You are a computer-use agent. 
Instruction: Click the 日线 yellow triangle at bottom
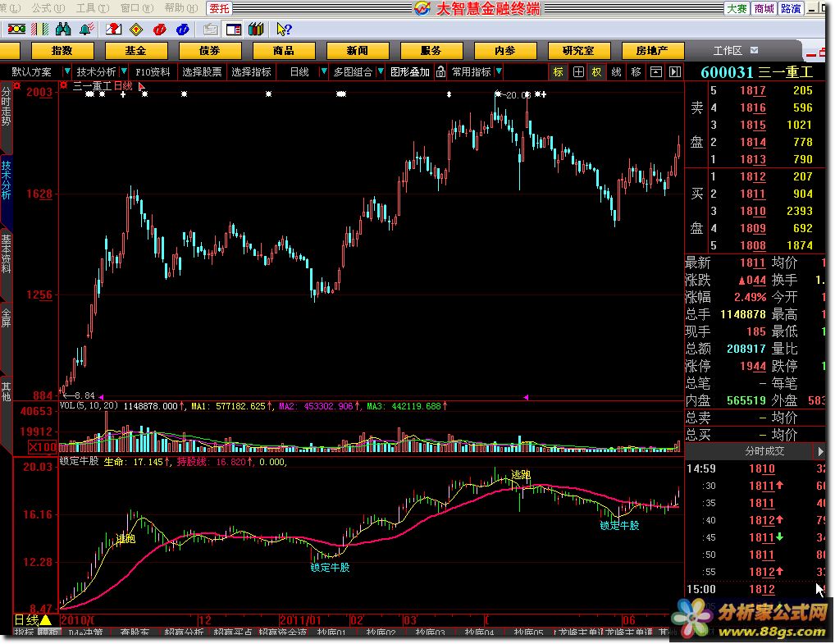click(45, 620)
